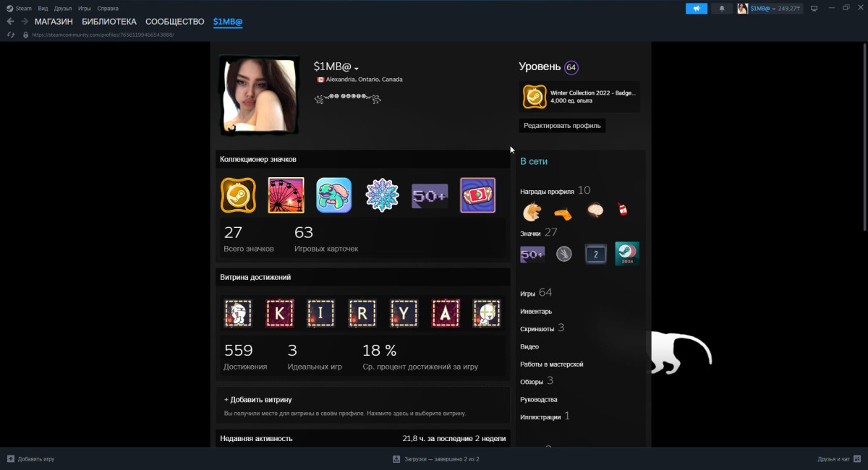Click + Добавить витрину
Viewport: 868px width, 470px height.
coord(258,399)
